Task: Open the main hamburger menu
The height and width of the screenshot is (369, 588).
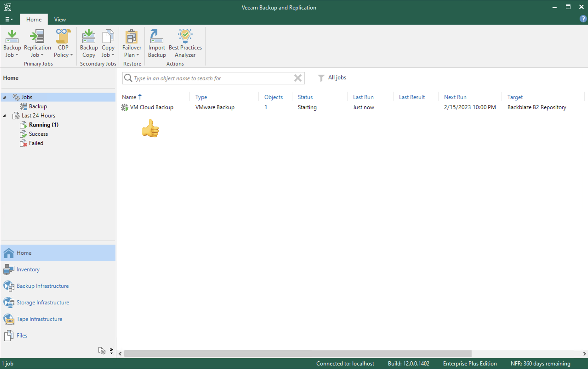Action: 9,19
